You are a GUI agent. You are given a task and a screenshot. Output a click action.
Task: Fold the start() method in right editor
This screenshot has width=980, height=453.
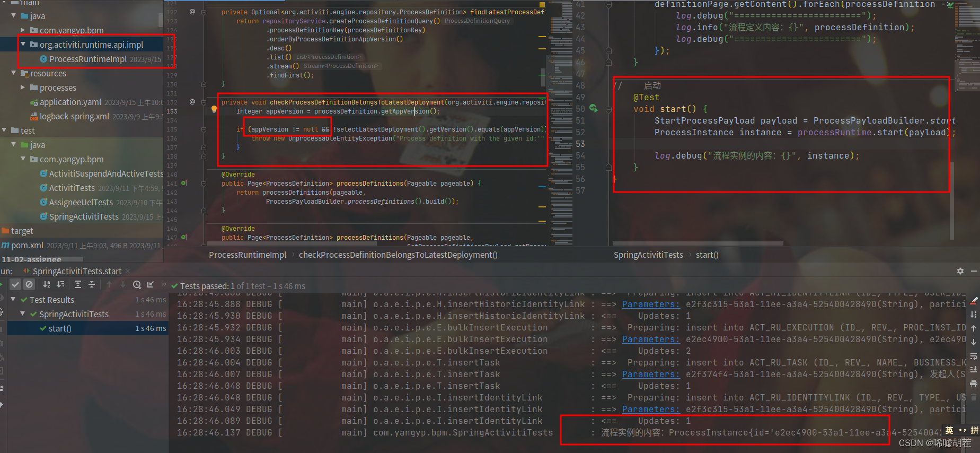tap(608, 109)
